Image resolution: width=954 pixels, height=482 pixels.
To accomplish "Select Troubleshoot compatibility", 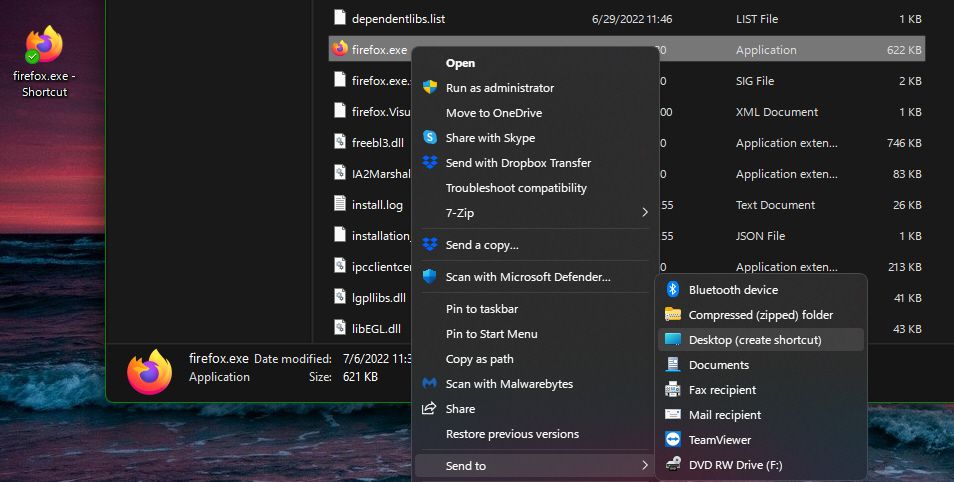I will 516,188.
